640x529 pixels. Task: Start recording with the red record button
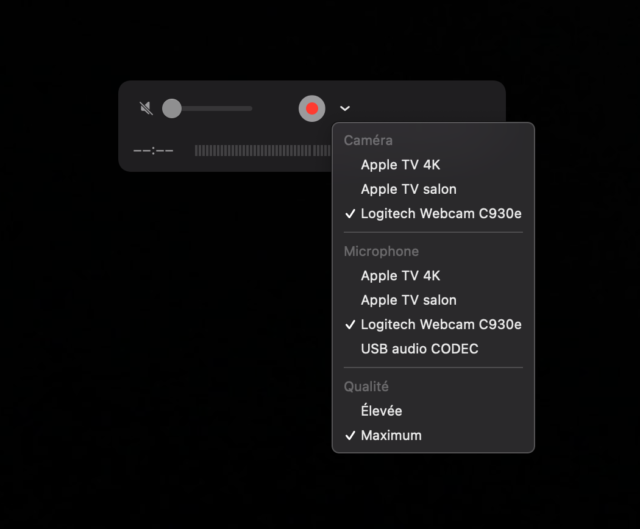pyautogui.click(x=312, y=109)
